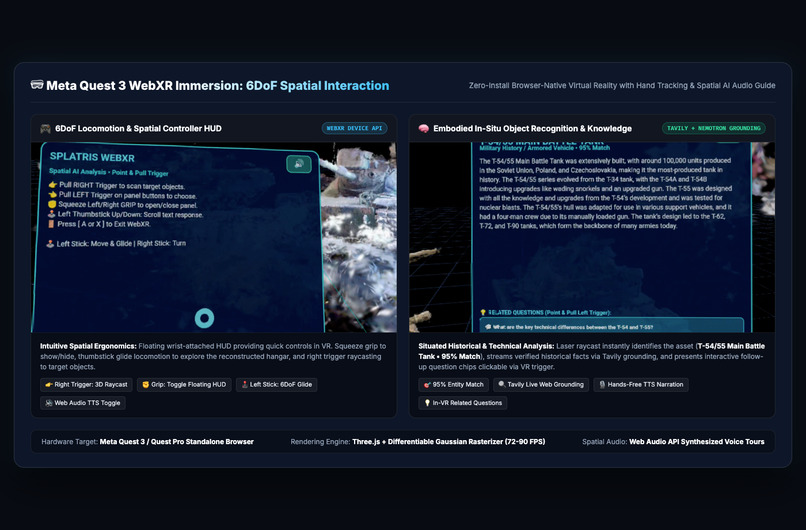Click the In-VR Related Questions chip

coord(463,403)
